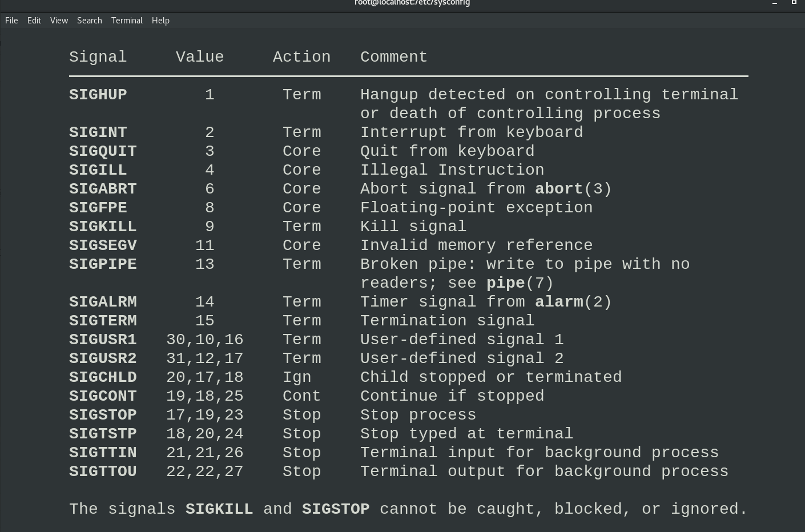Click SIGSTOP in the signal column
The height and width of the screenshot is (532, 805).
click(x=103, y=415)
